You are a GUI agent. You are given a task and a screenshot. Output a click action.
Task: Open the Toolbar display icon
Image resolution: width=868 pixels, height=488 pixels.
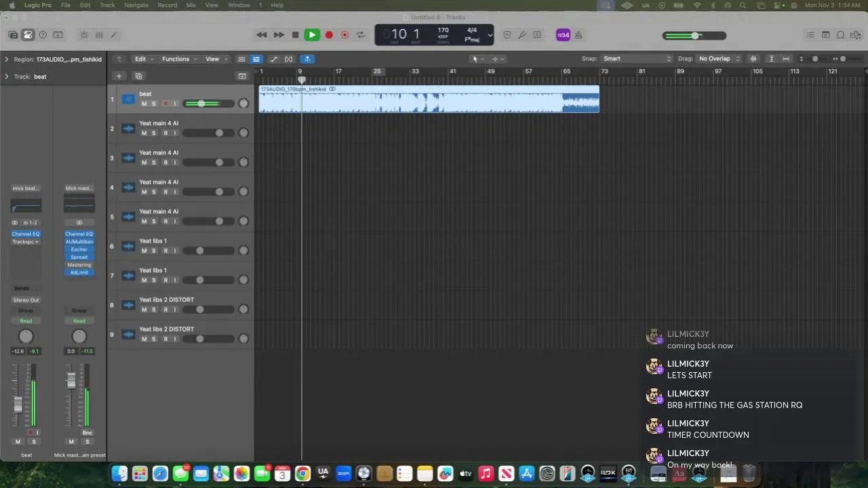58,35
